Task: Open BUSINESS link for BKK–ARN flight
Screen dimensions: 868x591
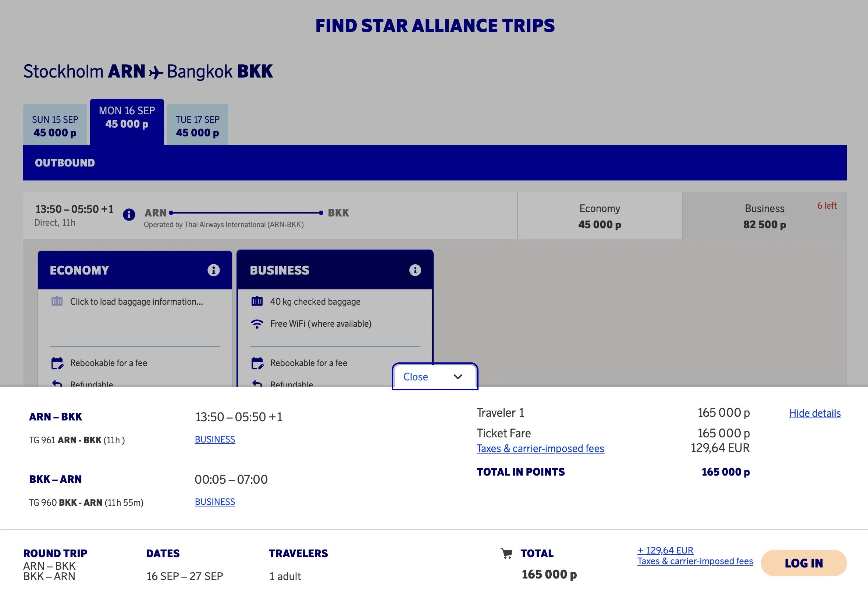Action: (x=215, y=502)
